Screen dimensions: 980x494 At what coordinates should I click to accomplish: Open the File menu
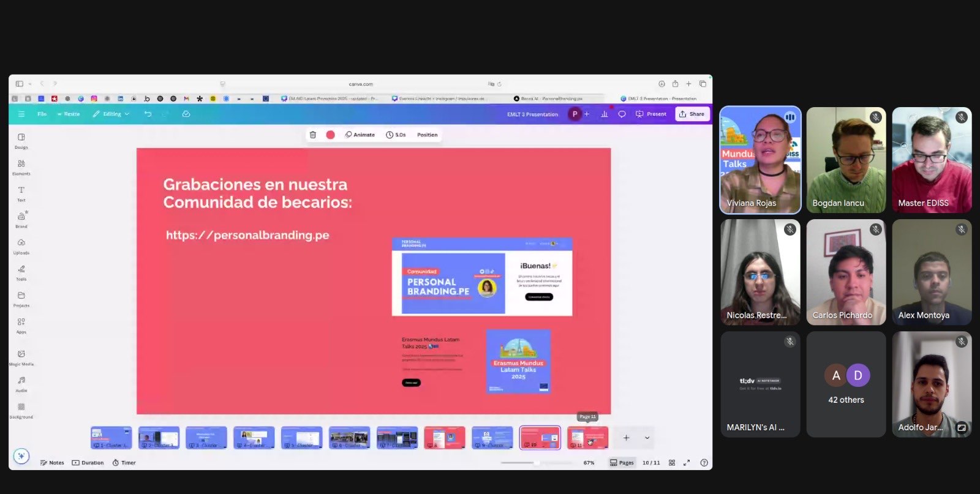point(42,114)
